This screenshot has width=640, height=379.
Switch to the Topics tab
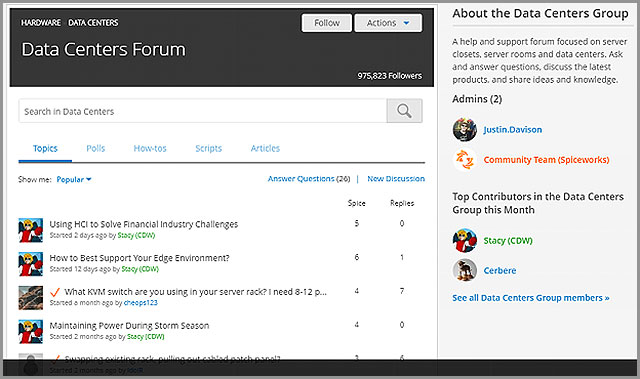tap(45, 148)
